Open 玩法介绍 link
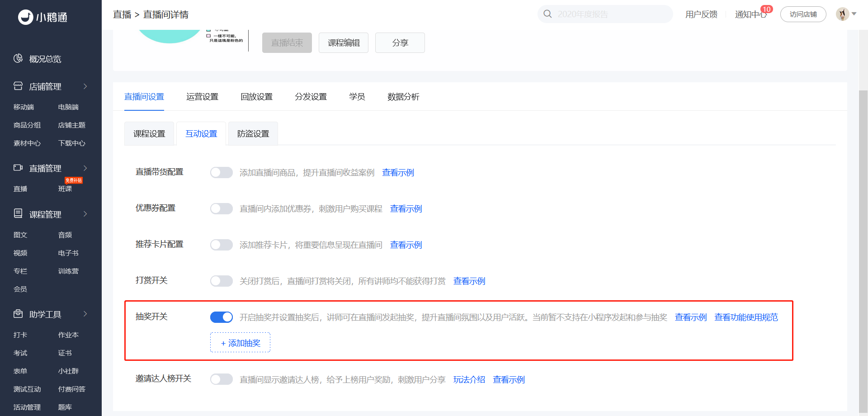The height and width of the screenshot is (416, 868). coord(469,380)
